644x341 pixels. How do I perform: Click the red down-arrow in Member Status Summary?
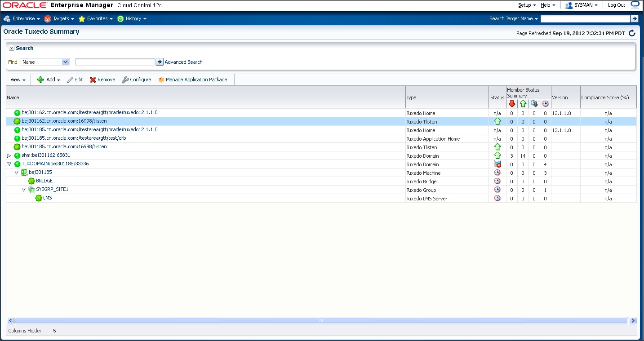click(x=512, y=103)
